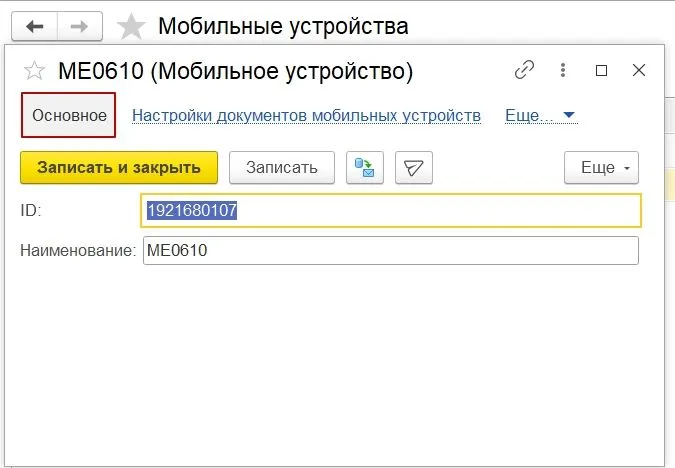Viewport: 675px width, 468px height.
Task: Close the ME0610 device dialog
Action: 639,71
